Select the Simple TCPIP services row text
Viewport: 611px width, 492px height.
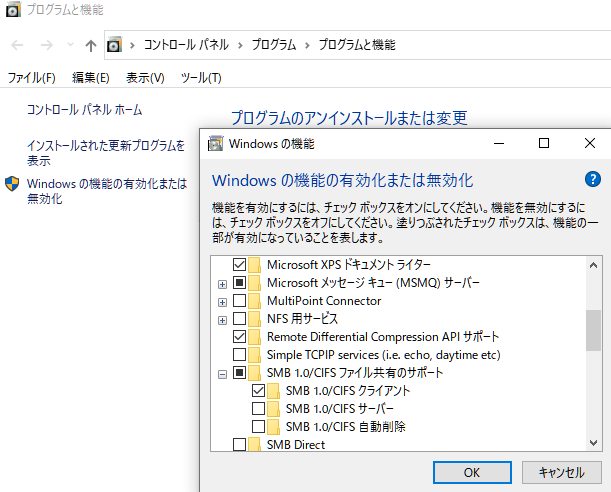click(x=383, y=355)
